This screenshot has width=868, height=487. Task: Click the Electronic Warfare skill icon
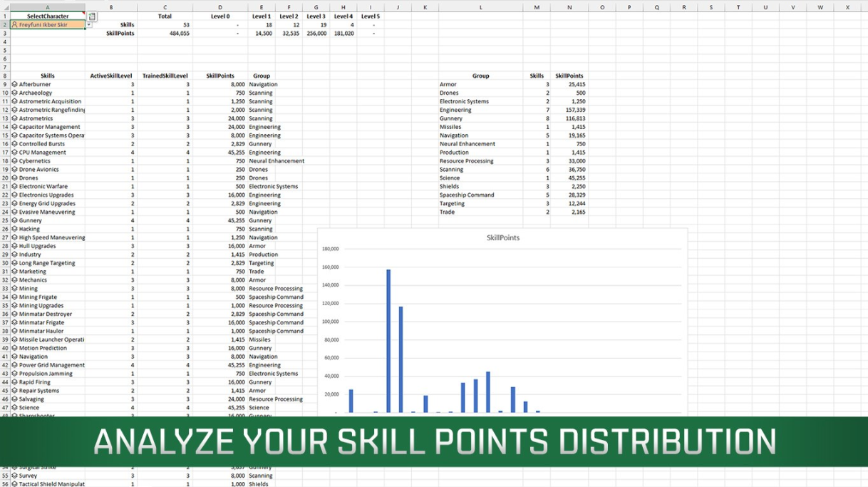click(15, 186)
